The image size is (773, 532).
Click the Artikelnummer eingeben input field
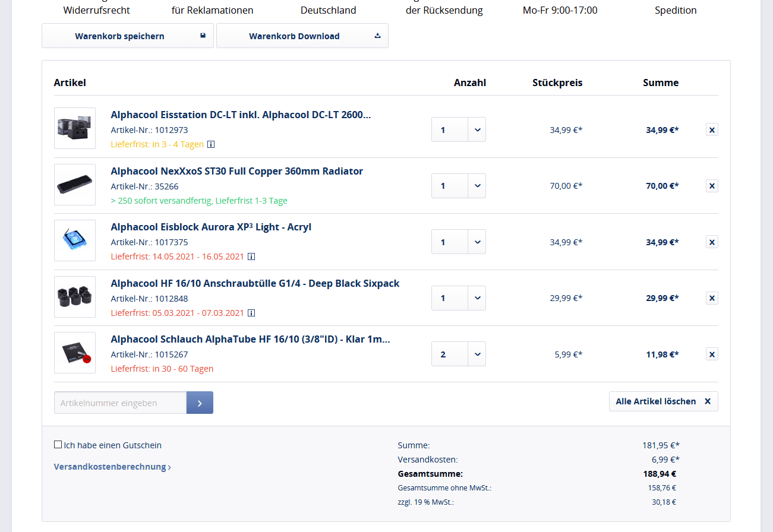[120, 403]
